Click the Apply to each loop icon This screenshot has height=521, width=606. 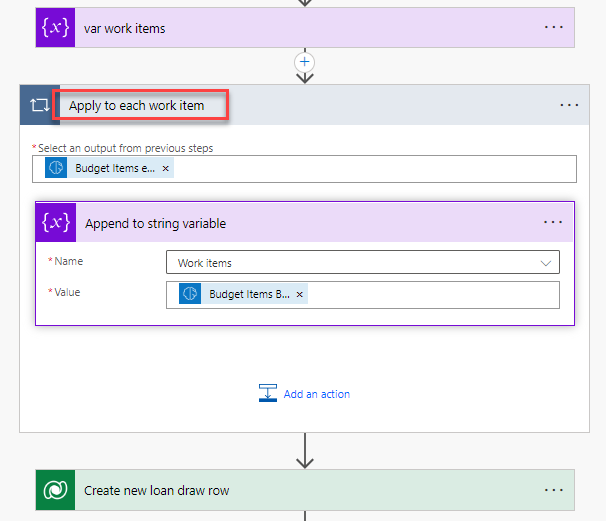40,105
